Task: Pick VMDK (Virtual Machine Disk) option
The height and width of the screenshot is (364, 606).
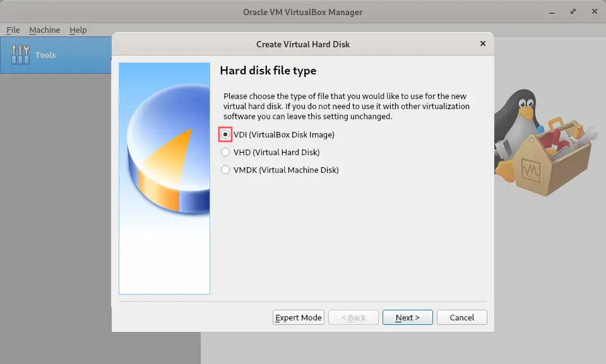Action: tap(225, 170)
